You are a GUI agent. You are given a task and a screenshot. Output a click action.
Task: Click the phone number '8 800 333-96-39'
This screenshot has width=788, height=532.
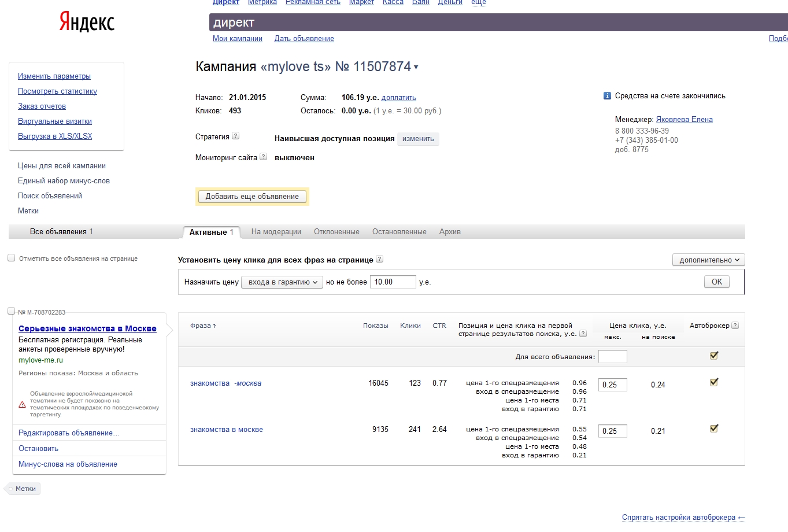pos(642,131)
